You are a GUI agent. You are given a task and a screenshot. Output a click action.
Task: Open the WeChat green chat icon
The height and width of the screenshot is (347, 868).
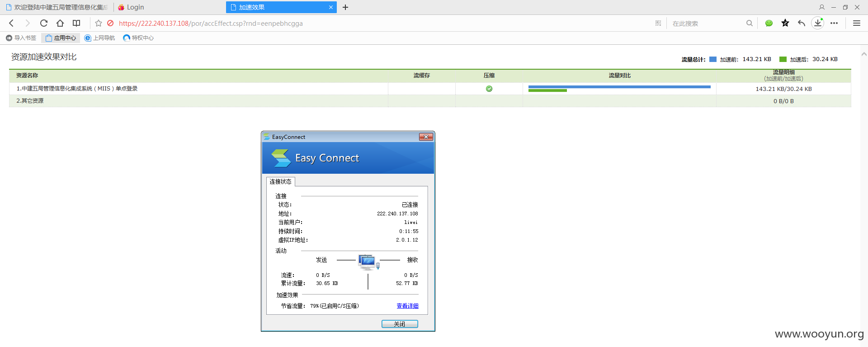click(x=769, y=23)
